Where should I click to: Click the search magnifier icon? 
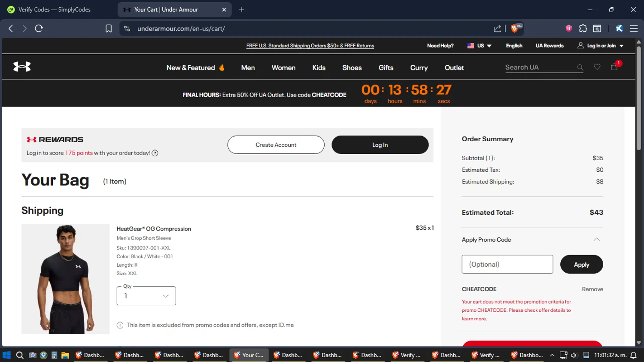tap(580, 67)
